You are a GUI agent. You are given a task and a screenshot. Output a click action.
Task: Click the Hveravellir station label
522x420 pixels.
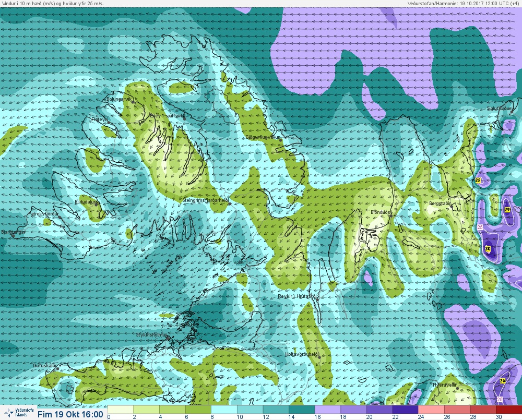(x=444, y=385)
